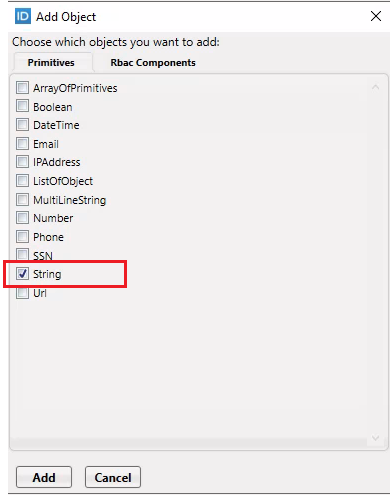Click the scrollbar up arrow

click(375, 87)
